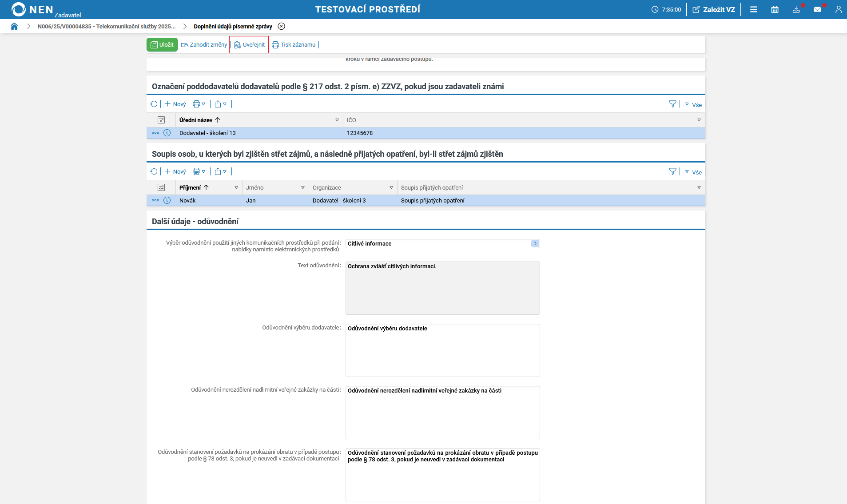The width and height of the screenshot is (847, 504).
Task: Refresh the střet zájmů persons table
Action: click(154, 171)
